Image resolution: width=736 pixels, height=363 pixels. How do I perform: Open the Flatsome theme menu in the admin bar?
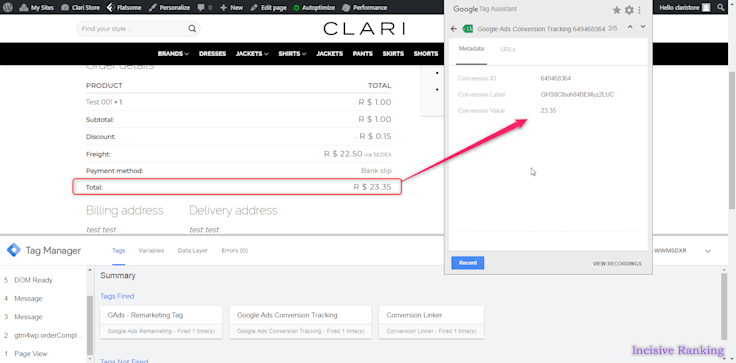tap(123, 8)
